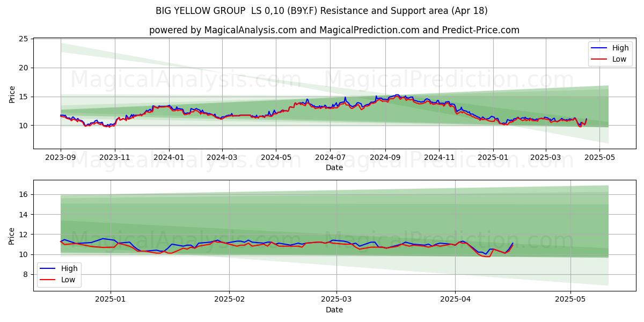Click the blue line sample in bottom chart legend
Screen dimensions: 644x322
click(49, 269)
